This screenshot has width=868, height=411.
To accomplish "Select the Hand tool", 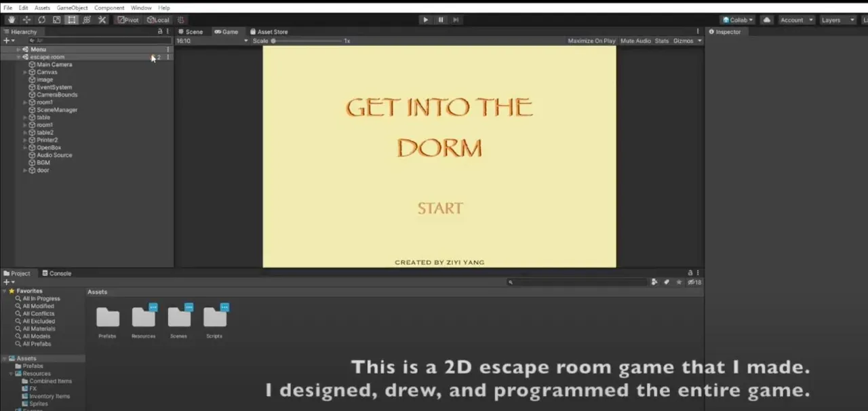I will click(12, 20).
